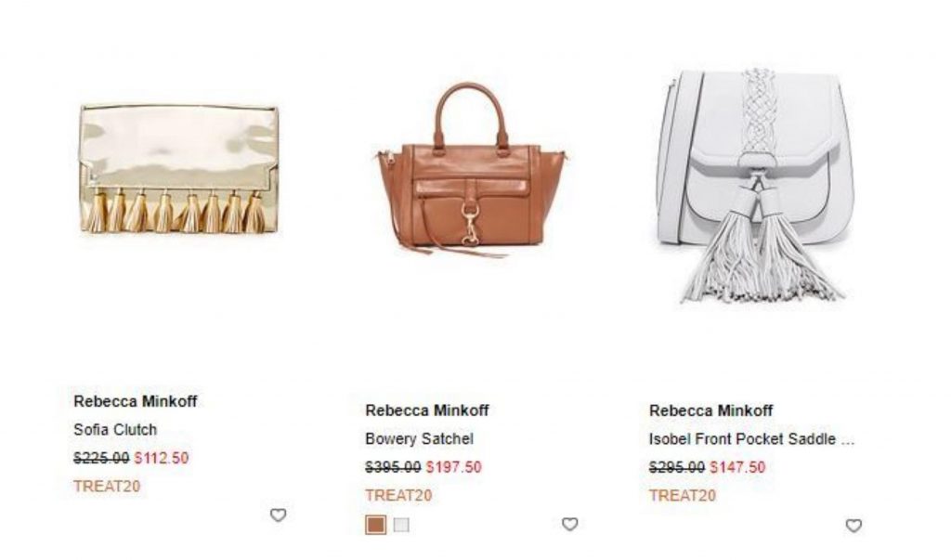Click Sofia Clutch product name
This screenshot has height=560, width=951.
pos(115,430)
